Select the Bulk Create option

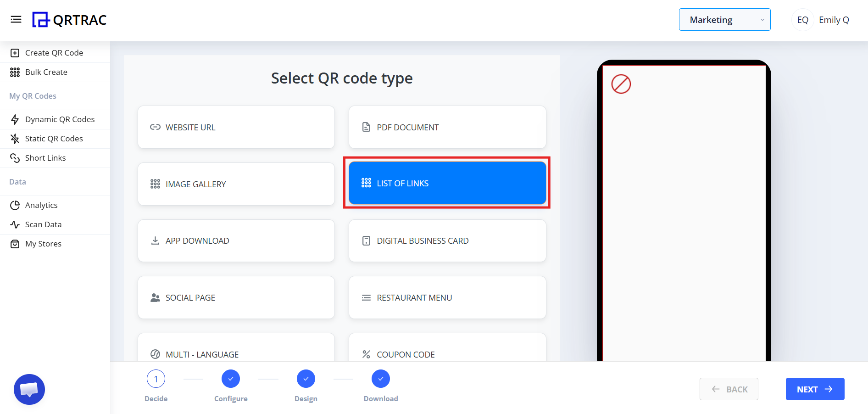coord(46,72)
